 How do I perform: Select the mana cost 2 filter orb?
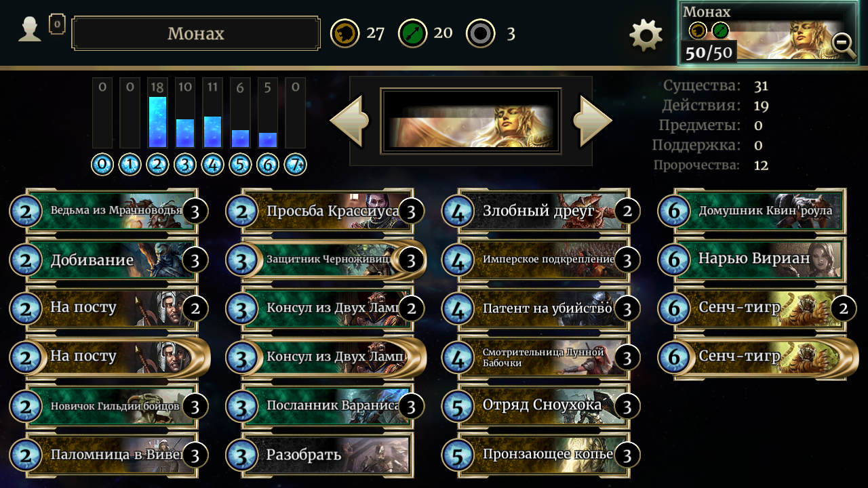tap(157, 165)
